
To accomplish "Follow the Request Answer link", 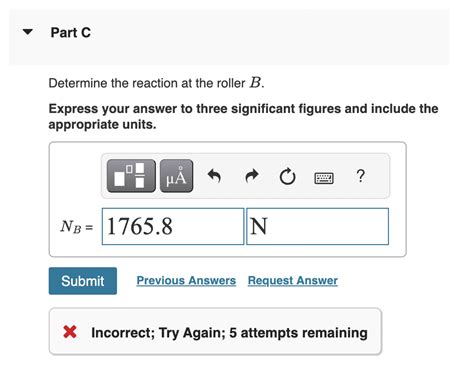I will coord(293,281).
